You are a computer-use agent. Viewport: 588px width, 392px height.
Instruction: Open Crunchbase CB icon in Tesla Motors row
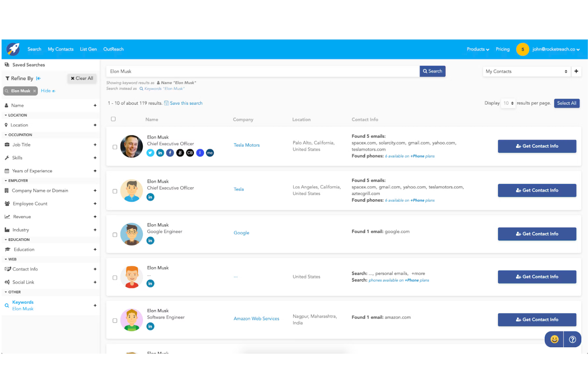[x=190, y=153]
